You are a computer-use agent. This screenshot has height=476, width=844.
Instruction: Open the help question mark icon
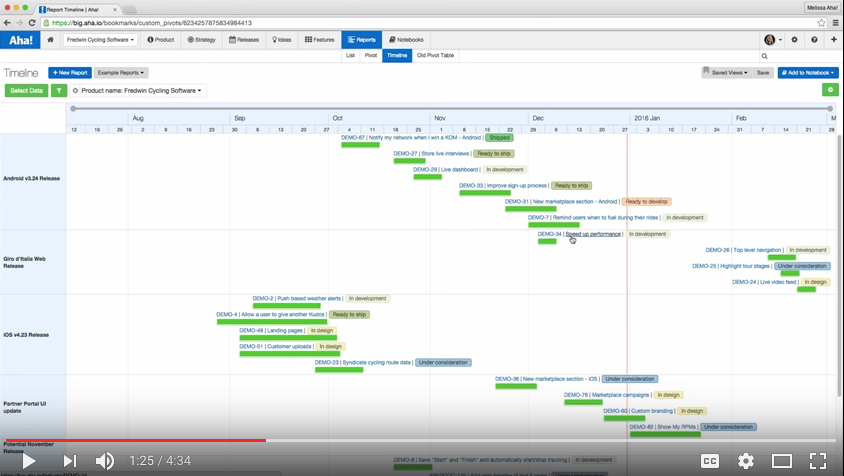pos(814,40)
